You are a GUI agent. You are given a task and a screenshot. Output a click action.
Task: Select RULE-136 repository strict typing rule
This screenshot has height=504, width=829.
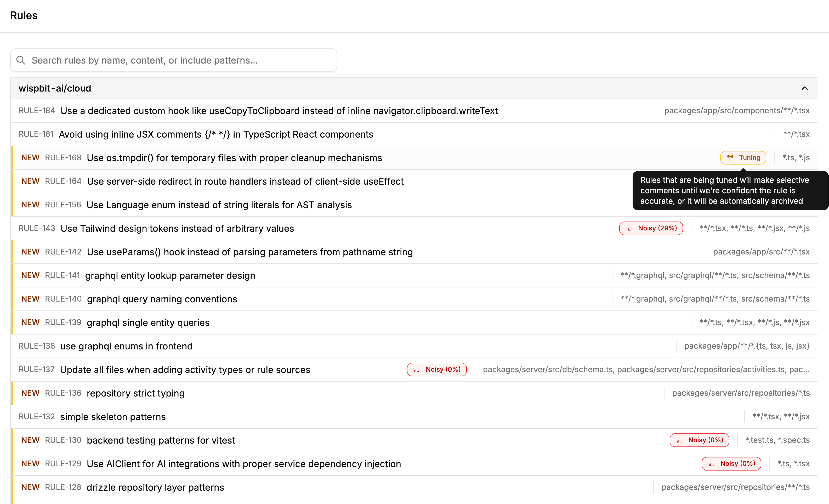click(135, 393)
